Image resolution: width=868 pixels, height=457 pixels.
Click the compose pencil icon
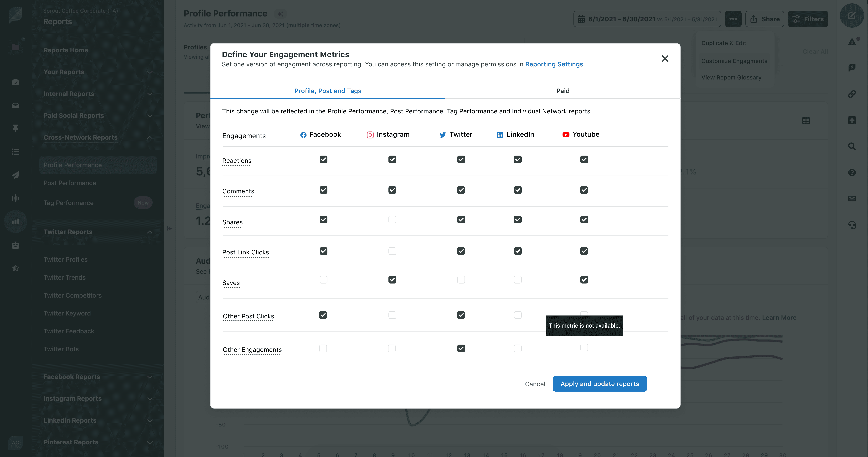pyautogui.click(x=852, y=16)
